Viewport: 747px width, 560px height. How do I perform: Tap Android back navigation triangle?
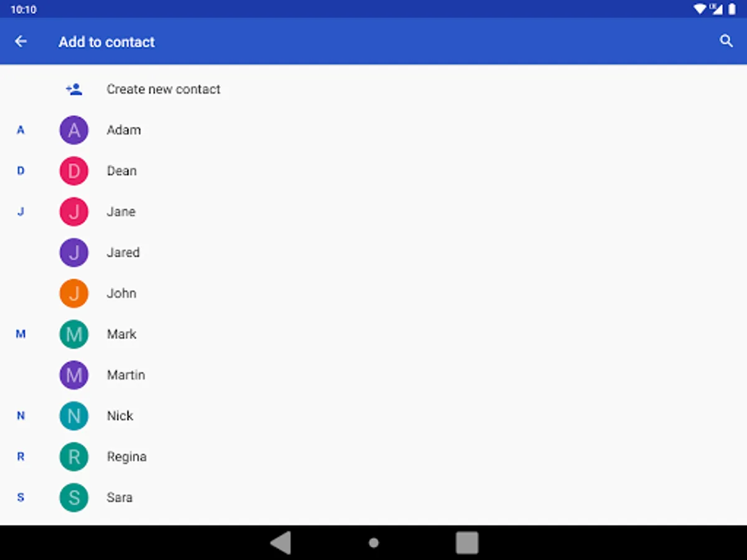(x=281, y=543)
